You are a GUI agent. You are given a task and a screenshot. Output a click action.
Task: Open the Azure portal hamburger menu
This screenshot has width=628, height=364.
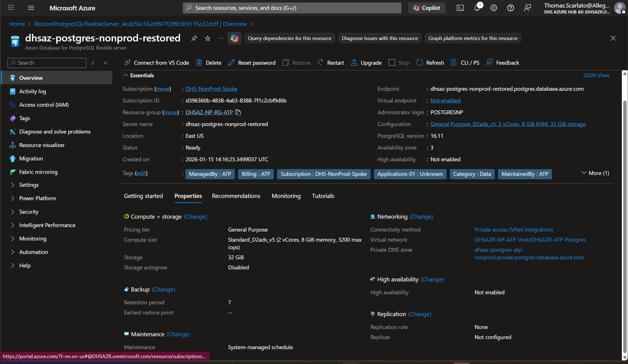[x=31, y=8]
